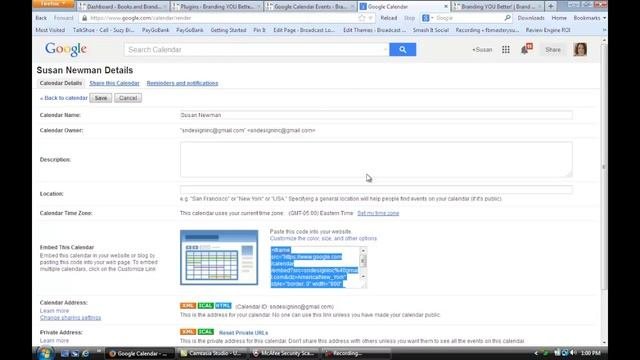640x360 pixels.
Task: Click Reset Private URLs link
Action: (x=243, y=333)
